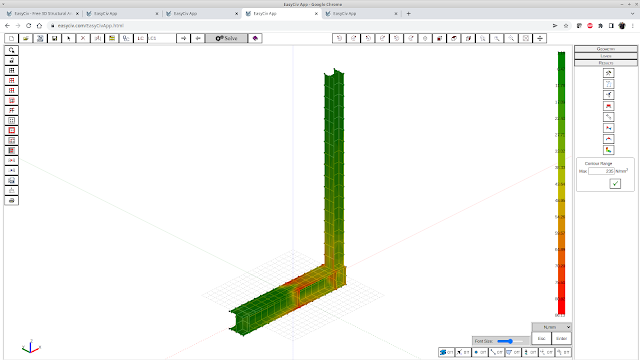Toggle the vertical arrow display on/off button
Viewport: 640px width, 360px height.
click(x=530, y=352)
